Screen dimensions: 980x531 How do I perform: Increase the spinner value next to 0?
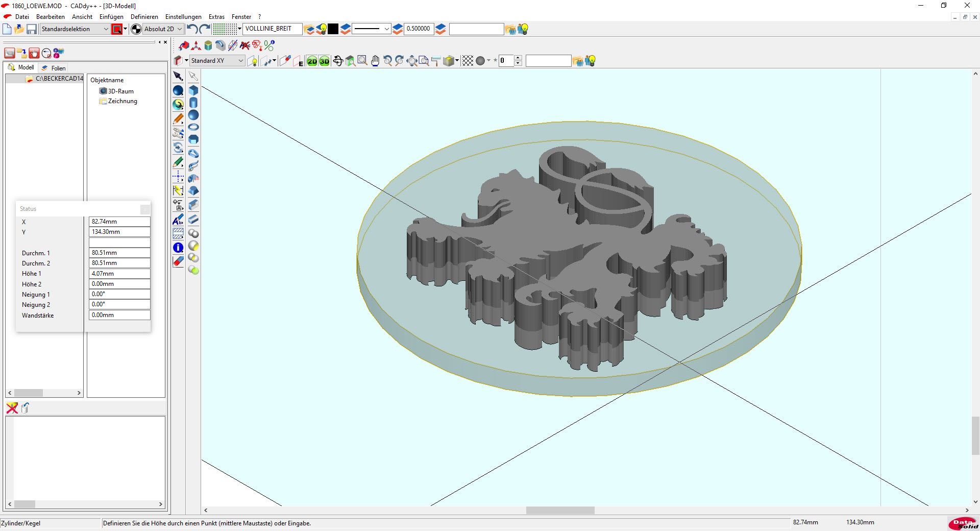point(518,58)
